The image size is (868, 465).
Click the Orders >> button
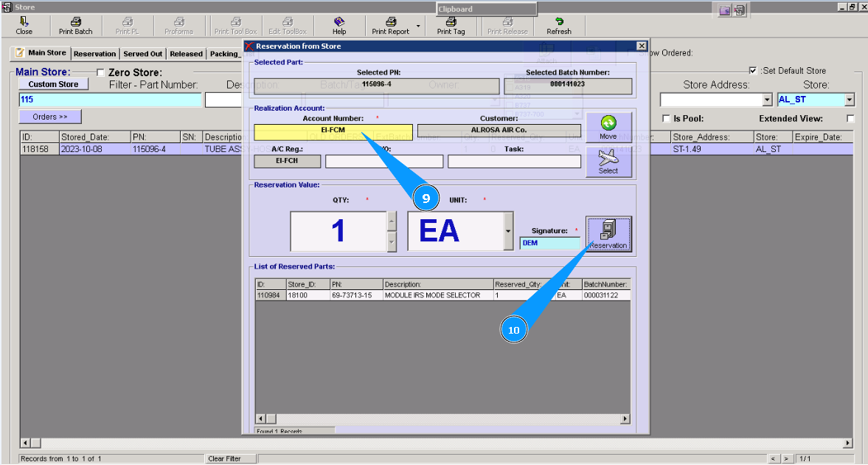tap(49, 117)
